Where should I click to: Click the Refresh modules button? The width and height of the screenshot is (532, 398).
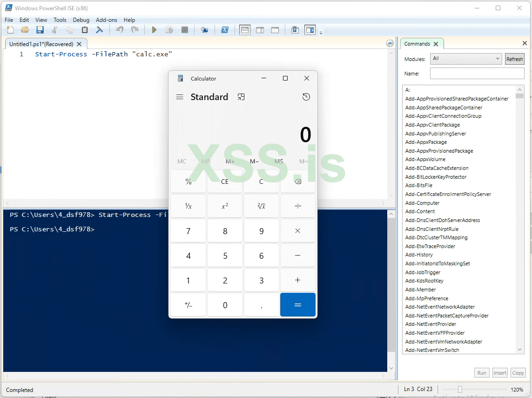(514, 59)
